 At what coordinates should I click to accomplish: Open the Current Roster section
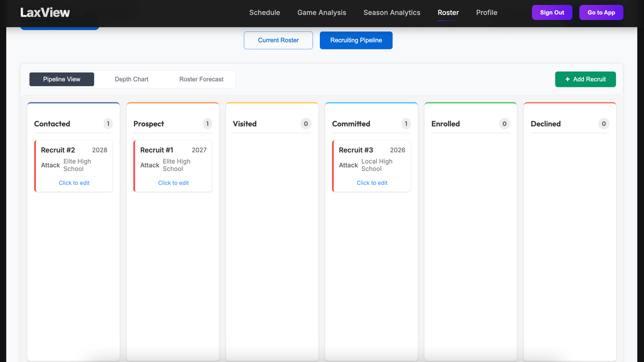point(278,40)
